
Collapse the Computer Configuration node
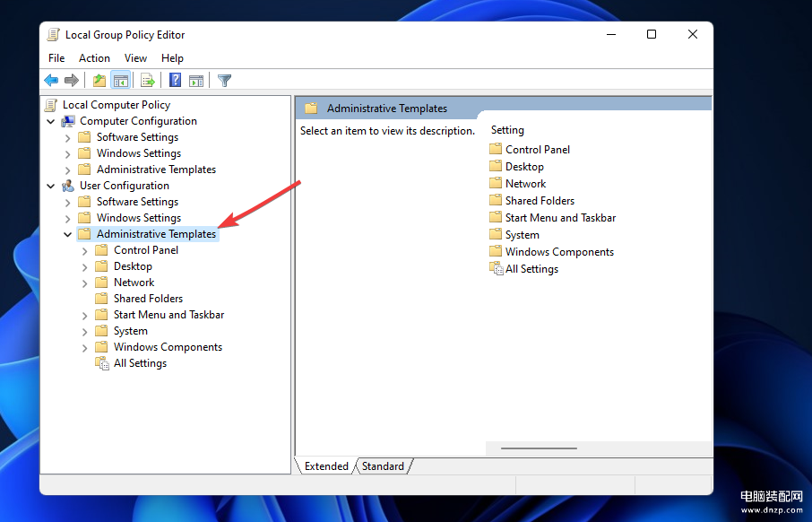51,121
